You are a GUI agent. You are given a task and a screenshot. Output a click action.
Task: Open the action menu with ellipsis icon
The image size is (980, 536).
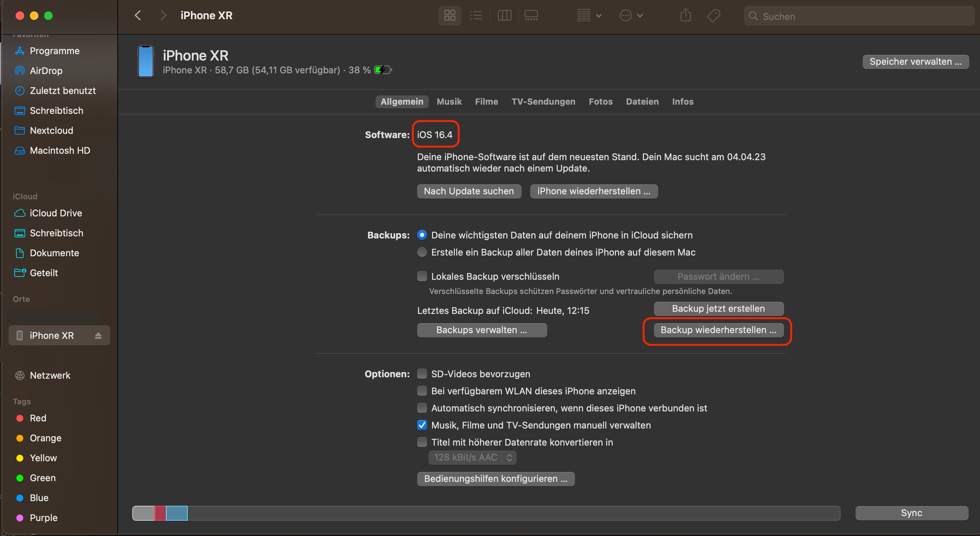point(631,16)
